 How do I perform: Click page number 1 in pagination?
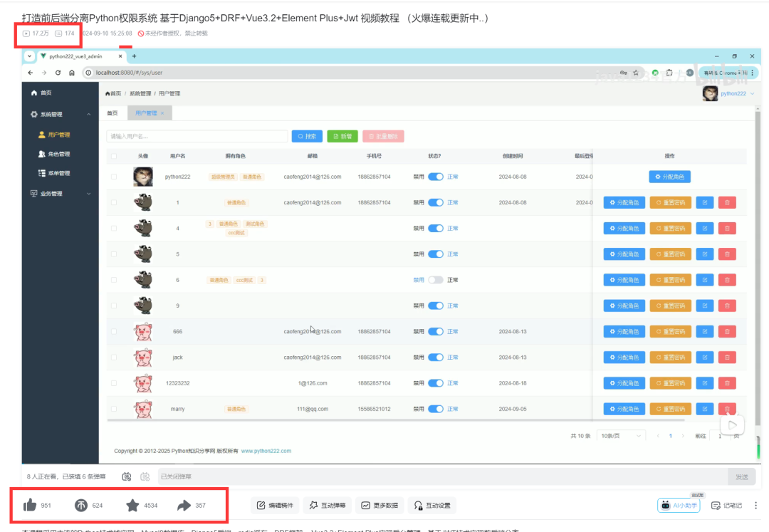671,436
